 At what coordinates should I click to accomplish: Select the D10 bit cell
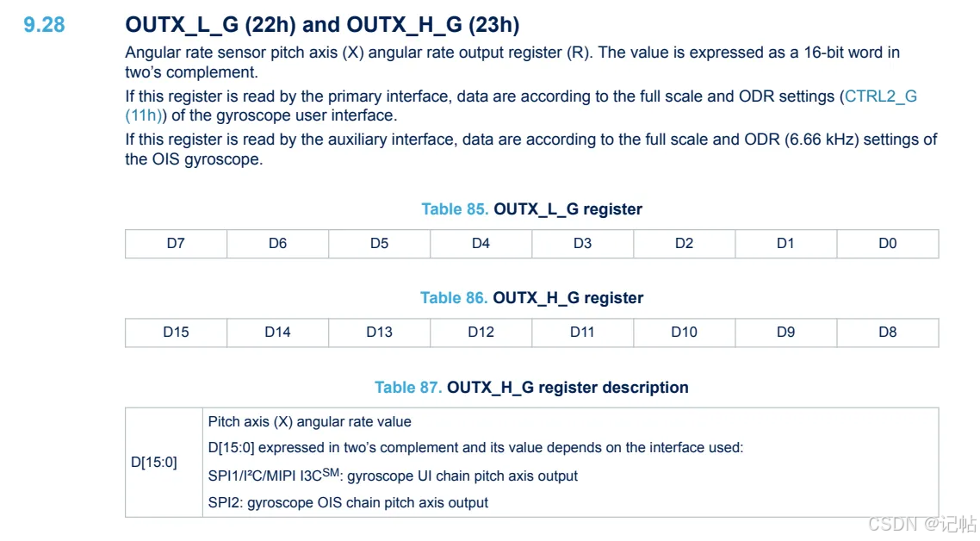[x=684, y=333]
